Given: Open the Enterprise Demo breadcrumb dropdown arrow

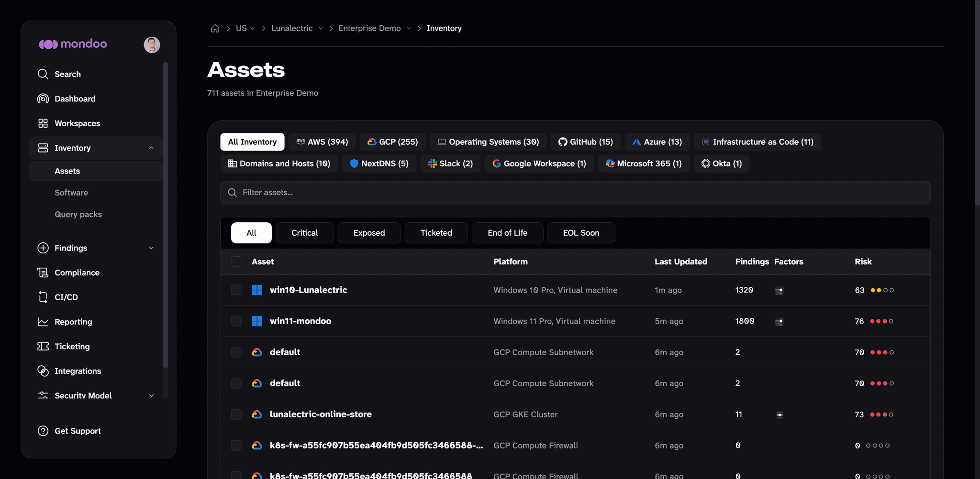Looking at the screenshot, I should pyautogui.click(x=409, y=28).
